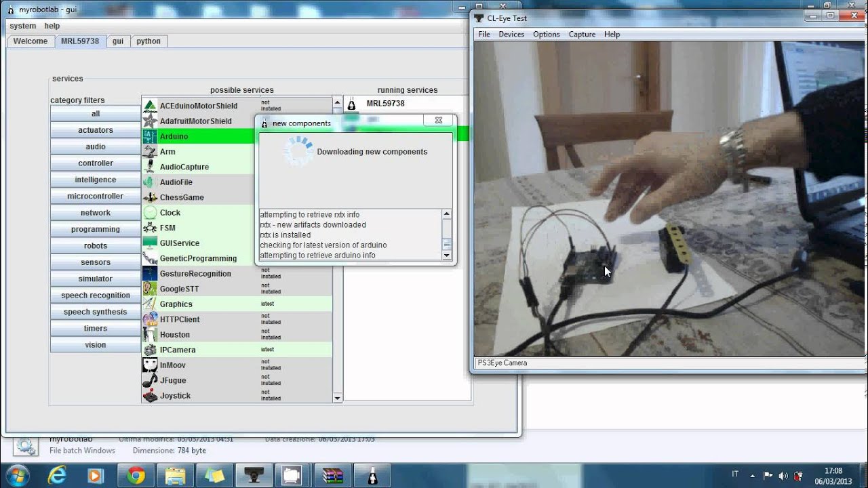Click the HTTPClient service icon
The height and width of the screenshot is (488, 868).
click(x=150, y=319)
